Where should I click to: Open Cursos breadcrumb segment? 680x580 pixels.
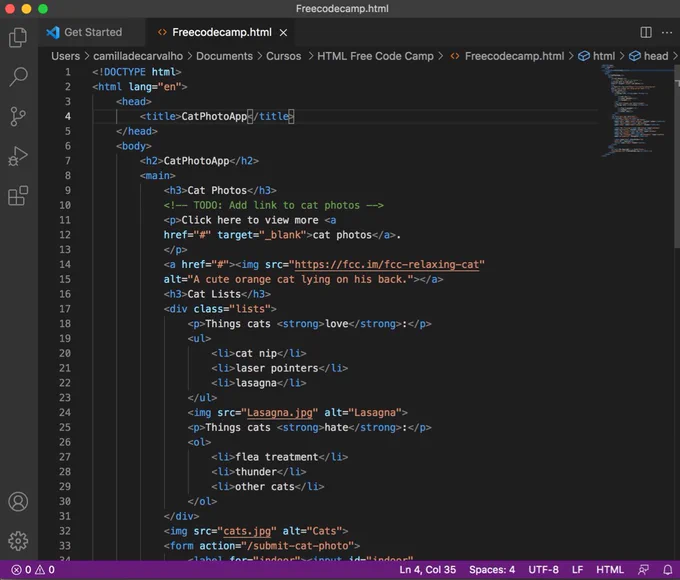(x=284, y=56)
